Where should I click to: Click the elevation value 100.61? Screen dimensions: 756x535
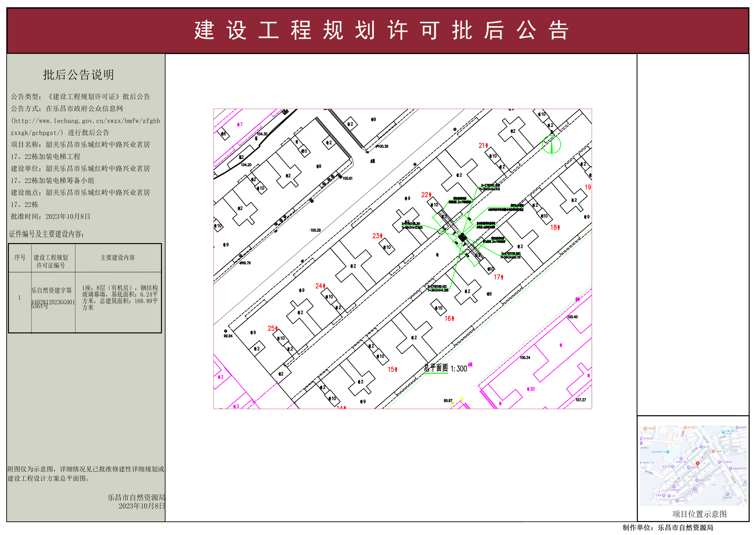[x=347, y=178]
